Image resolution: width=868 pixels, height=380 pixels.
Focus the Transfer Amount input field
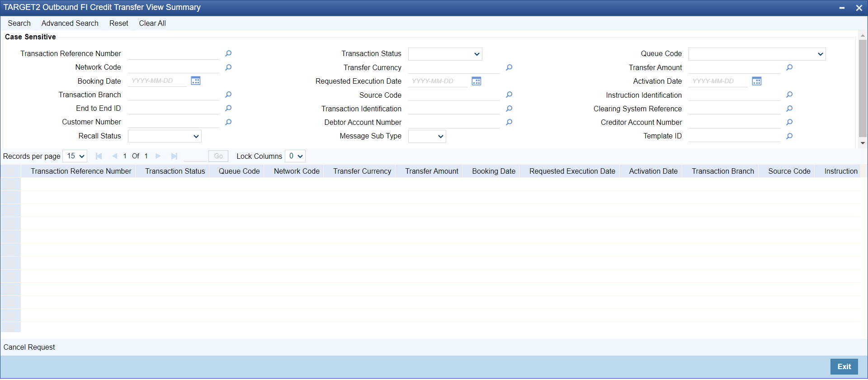pyautogui.click(x=734, y=67)
